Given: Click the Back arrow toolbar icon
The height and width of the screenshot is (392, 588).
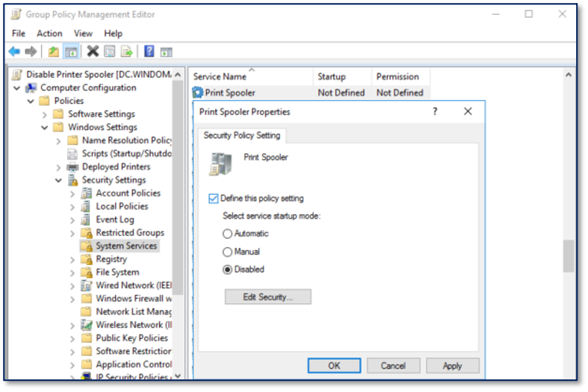Looking at the screenshot, I should pyautogui.click(x=14, y=52).
